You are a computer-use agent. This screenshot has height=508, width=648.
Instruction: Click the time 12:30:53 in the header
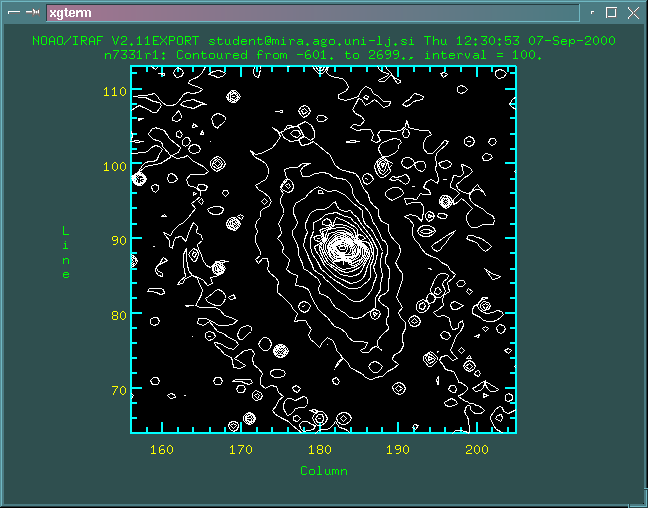(489, 41)
